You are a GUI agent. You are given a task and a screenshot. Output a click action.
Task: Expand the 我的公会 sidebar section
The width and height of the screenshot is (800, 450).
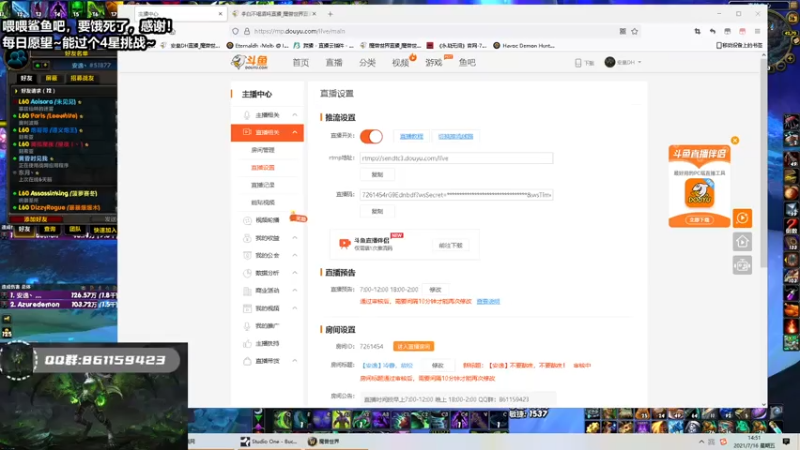coord(295,255)
